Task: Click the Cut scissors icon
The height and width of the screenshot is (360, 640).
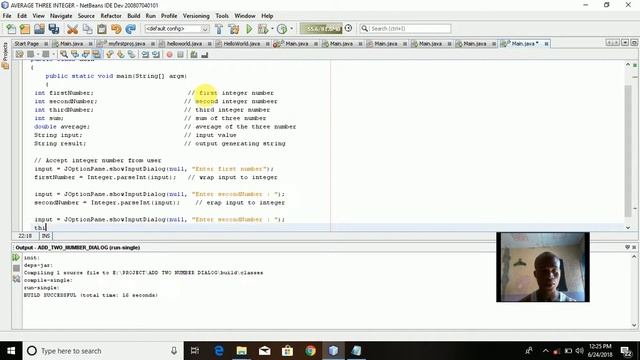Action: [x=72, y=29]
